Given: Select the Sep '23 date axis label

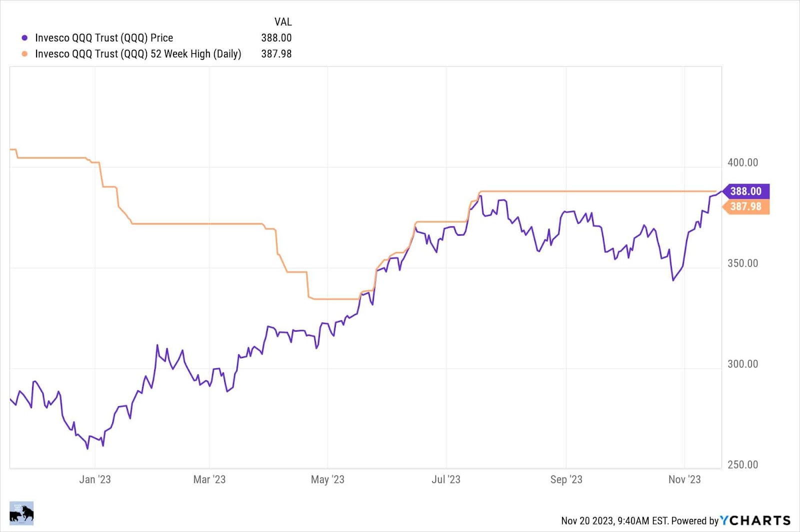Looking at the screenshot, I should [x=566, y=480].
